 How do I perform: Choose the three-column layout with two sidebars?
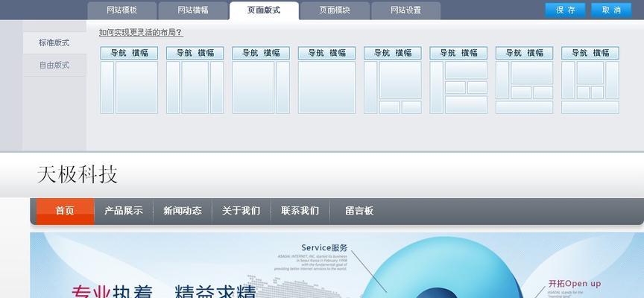click(x=195, y=80)
